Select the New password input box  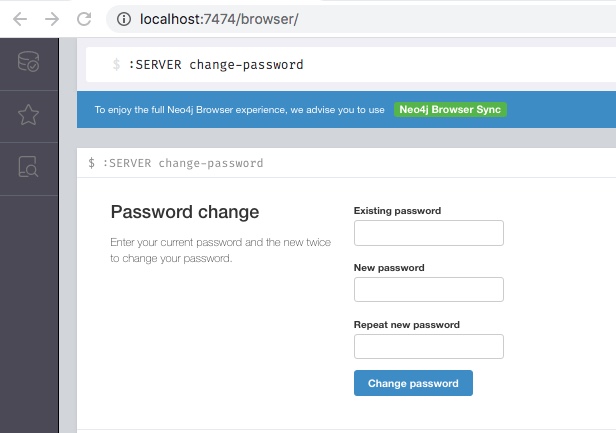(x=428, y=290)
